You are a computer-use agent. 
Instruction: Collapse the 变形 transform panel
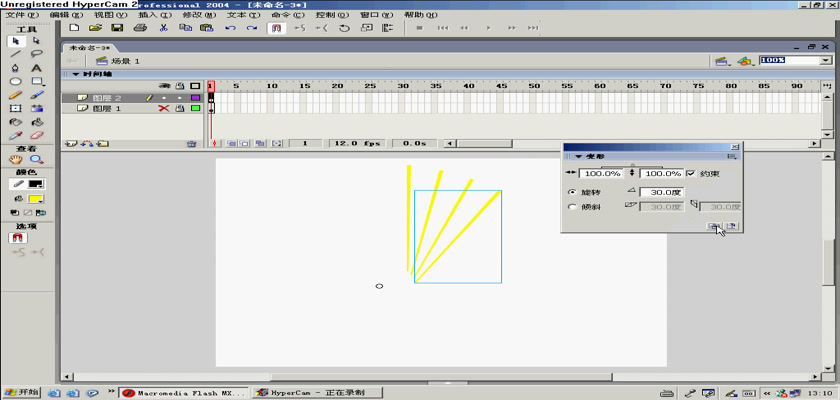(x=579, y=157)
